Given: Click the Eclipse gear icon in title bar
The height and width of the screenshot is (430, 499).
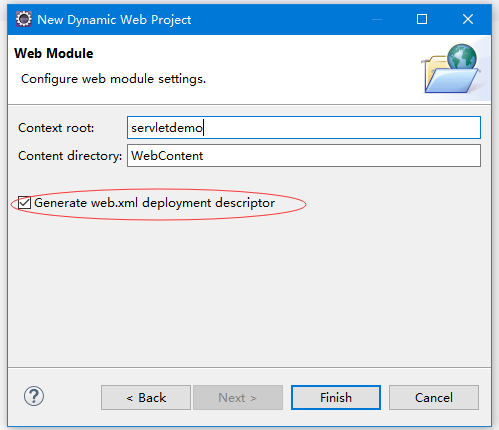Looking at the screenshot, I should click(x=24, y=19).
